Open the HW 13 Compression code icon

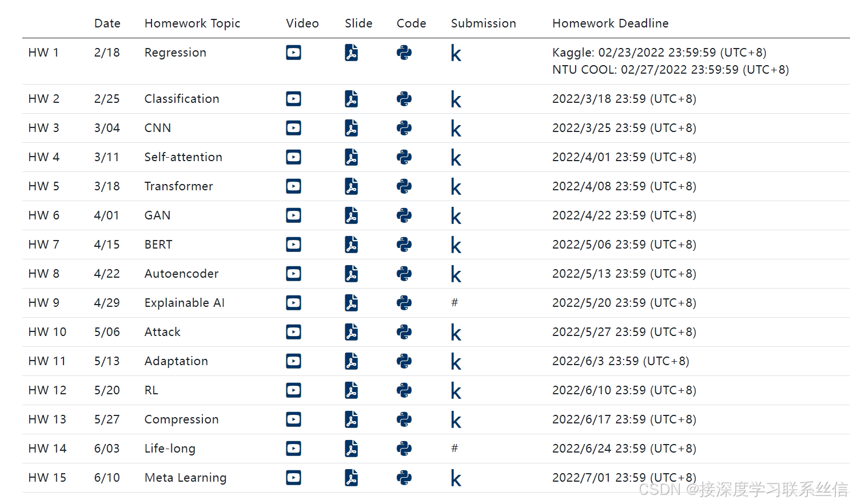(404, 419)
